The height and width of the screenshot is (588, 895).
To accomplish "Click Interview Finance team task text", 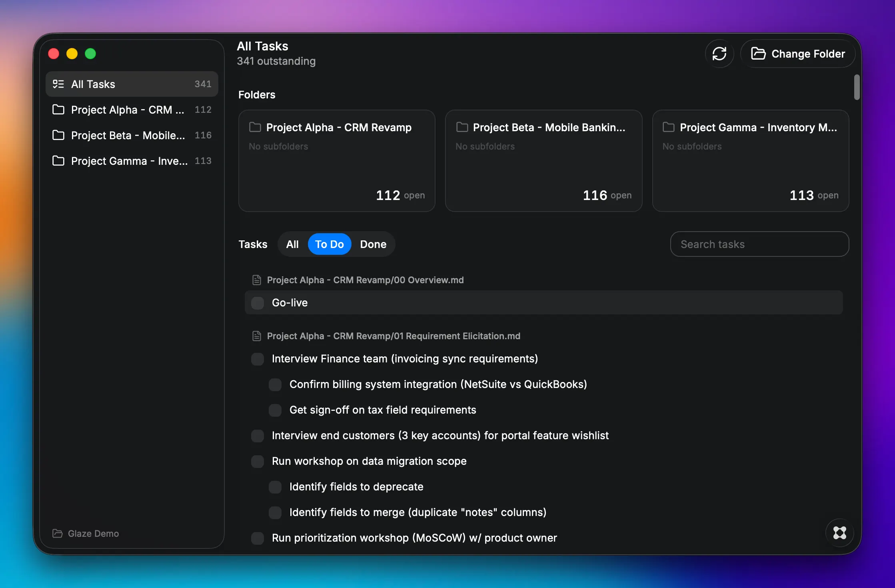I will [405, 359].
